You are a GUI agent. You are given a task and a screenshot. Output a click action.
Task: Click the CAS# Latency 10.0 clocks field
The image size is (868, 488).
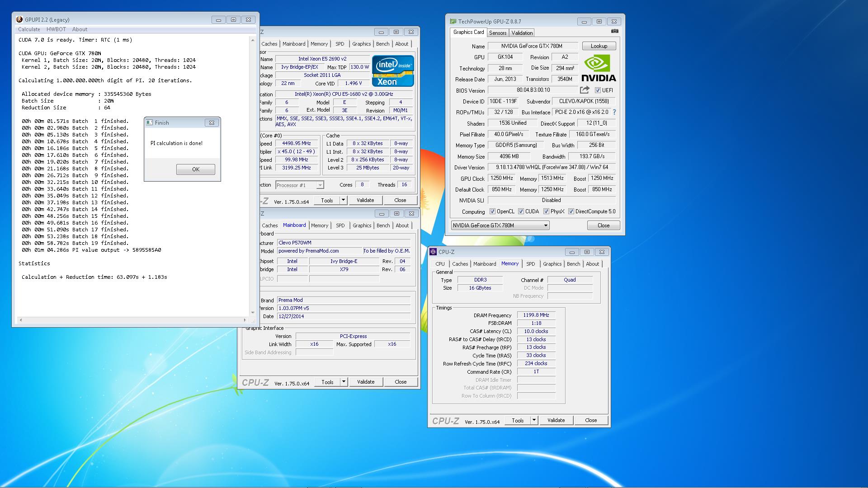(536, 331)
